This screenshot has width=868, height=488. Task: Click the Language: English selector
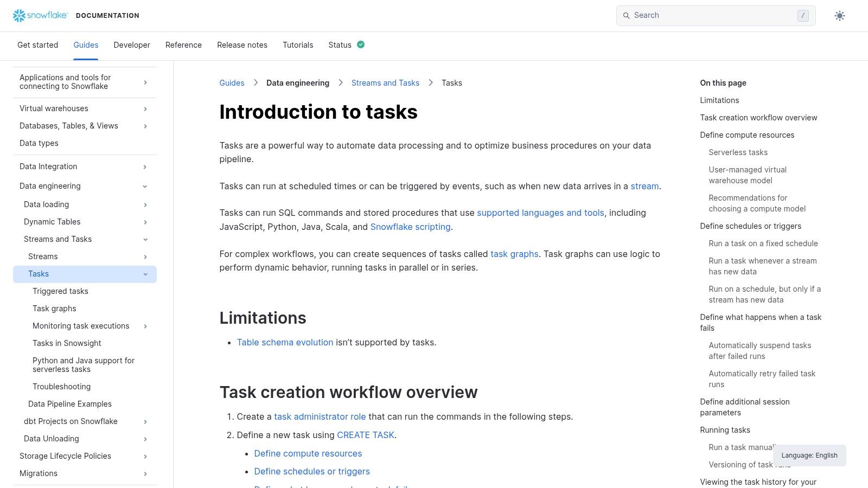click(809, 455)
